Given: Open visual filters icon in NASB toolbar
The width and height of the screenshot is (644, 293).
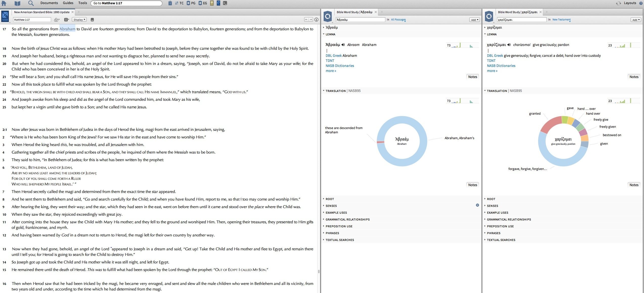Looking at the screenshot, I should (57, 20).
